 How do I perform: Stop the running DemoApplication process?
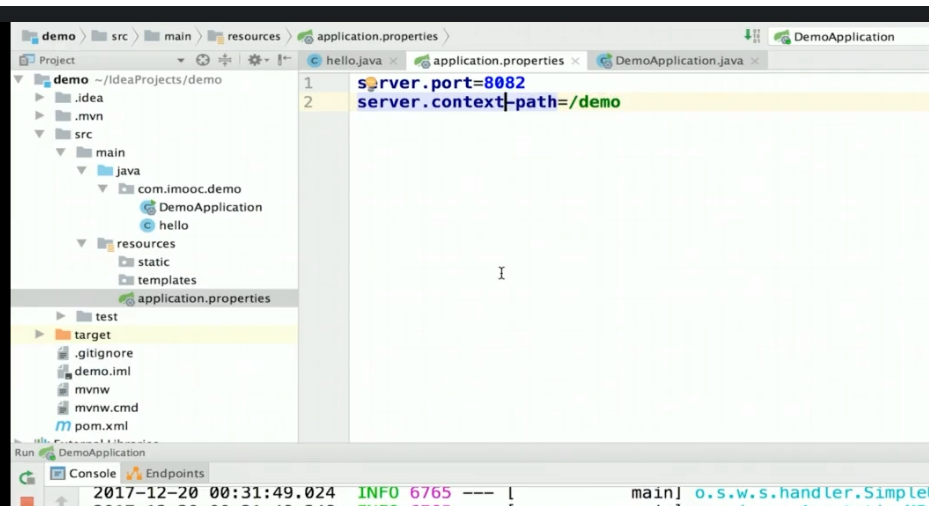[x=27, y=501]
